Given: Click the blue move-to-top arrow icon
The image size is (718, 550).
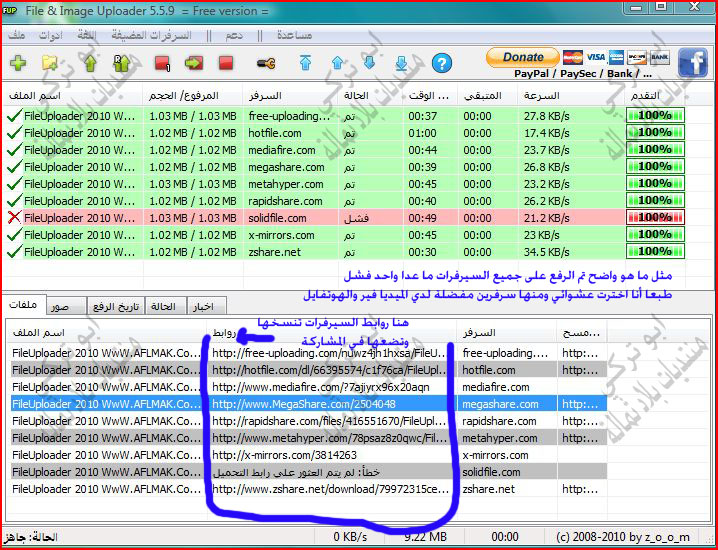Looking at the screenshot, I should click(x=305, y=63).
